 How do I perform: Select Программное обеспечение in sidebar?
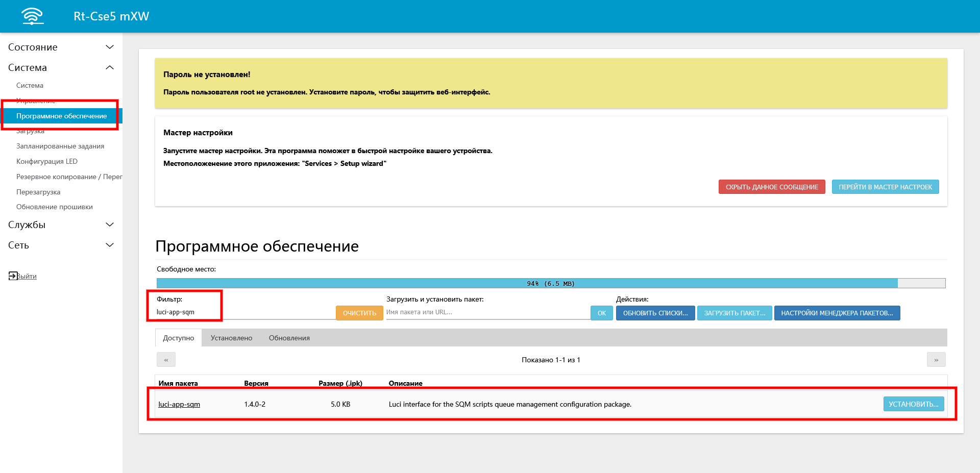61,116
